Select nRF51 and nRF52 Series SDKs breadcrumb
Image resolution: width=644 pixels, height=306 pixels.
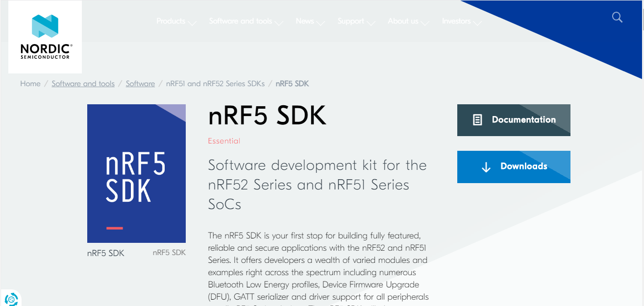(215, 84)
